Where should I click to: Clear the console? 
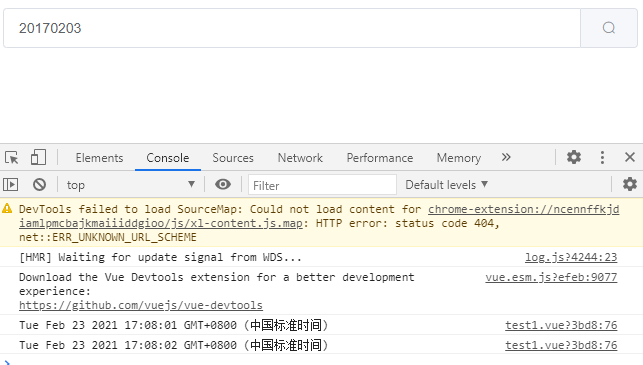[39, 185]
